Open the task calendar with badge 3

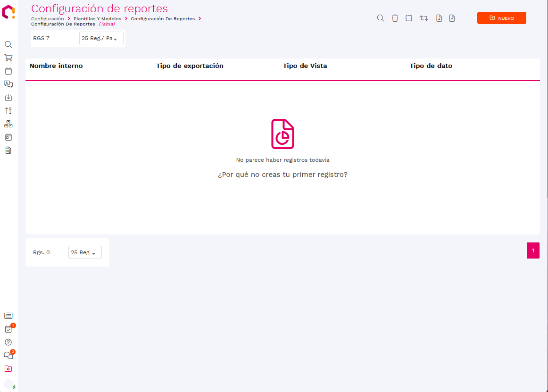tap(8, 329)
